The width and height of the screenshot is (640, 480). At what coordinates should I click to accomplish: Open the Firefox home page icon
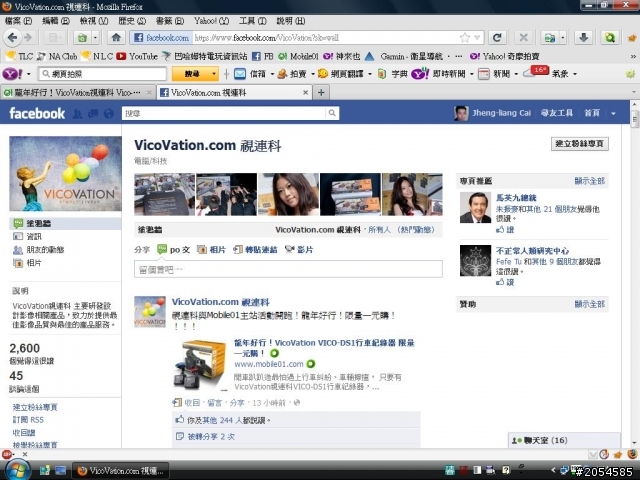click(x=116, y=38)
